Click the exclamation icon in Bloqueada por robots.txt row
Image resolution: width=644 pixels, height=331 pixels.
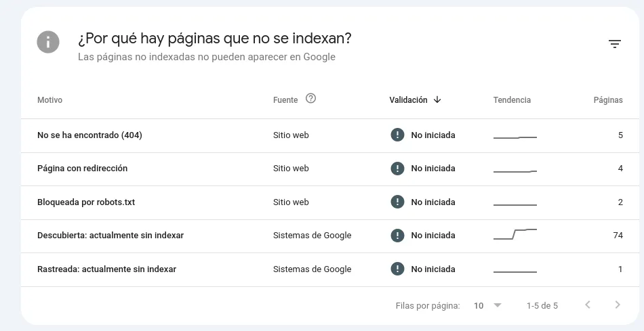[397, 202]
